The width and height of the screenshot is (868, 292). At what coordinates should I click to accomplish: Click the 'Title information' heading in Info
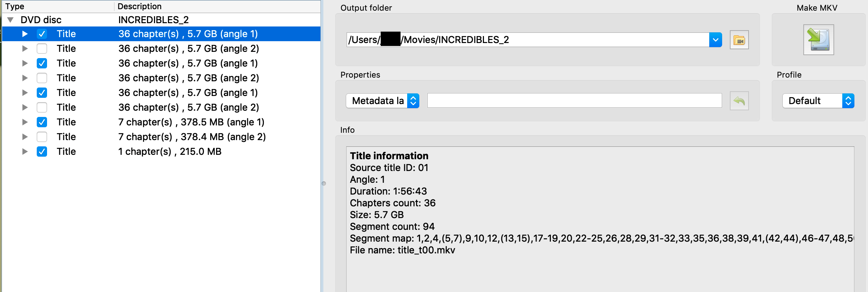(389, 156)
